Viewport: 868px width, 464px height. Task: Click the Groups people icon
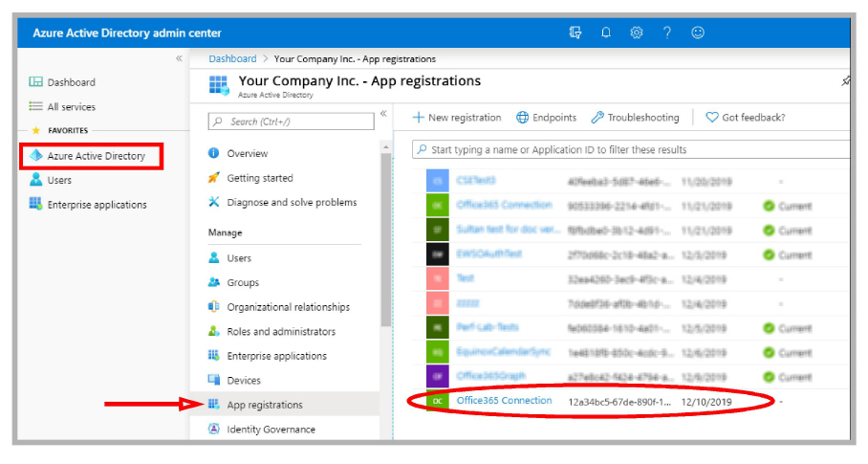coord(214,282)
